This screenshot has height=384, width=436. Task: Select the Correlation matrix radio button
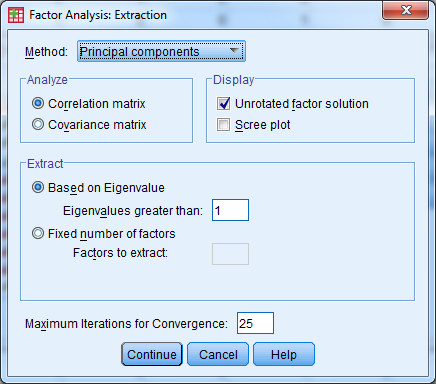click(x=38, y=103)
